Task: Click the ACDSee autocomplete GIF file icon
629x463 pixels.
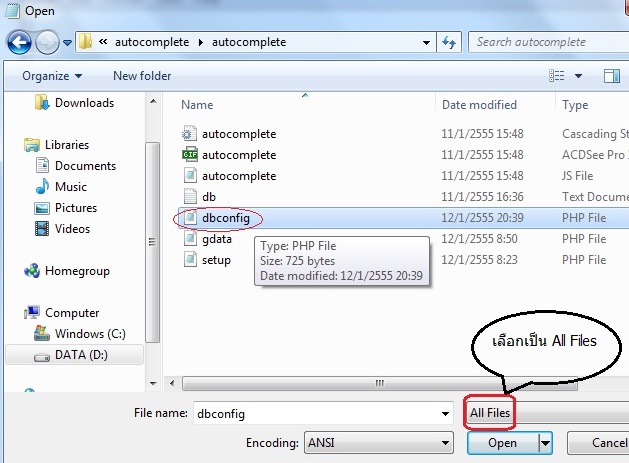Action: pyautogui.click(x=190, y=155)
